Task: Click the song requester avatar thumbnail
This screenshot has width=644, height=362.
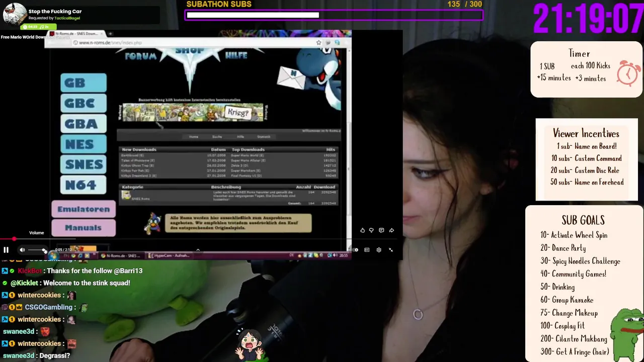Action: tap(15, 14)
